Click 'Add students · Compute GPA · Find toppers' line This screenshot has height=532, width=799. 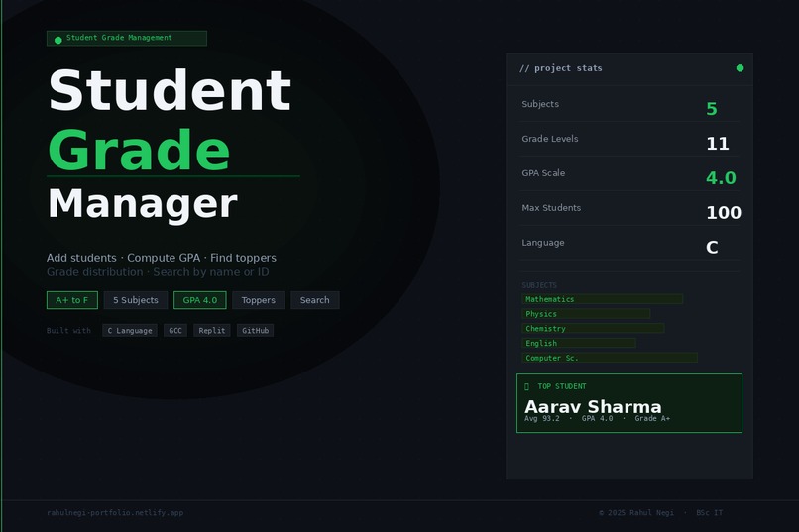pyautogui.click(x=161, y=258)
